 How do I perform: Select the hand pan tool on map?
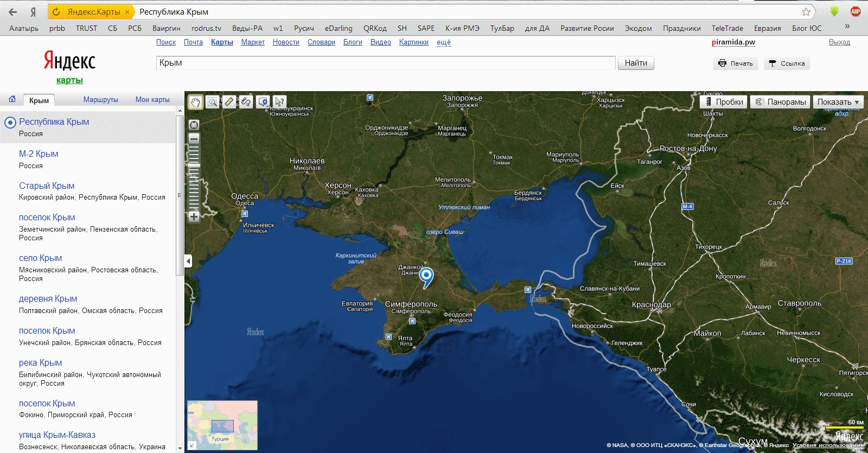pos(195,101)
